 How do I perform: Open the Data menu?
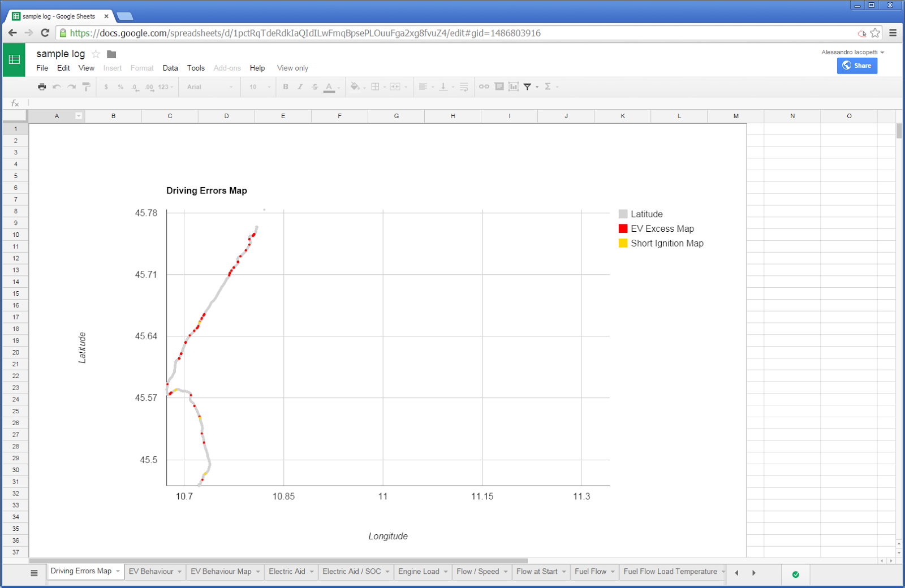[170, 68]
